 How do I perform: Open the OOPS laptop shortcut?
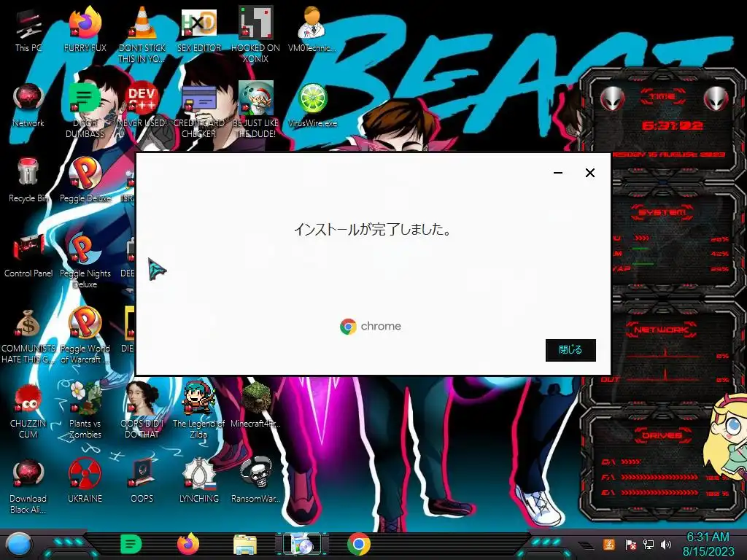142,481
